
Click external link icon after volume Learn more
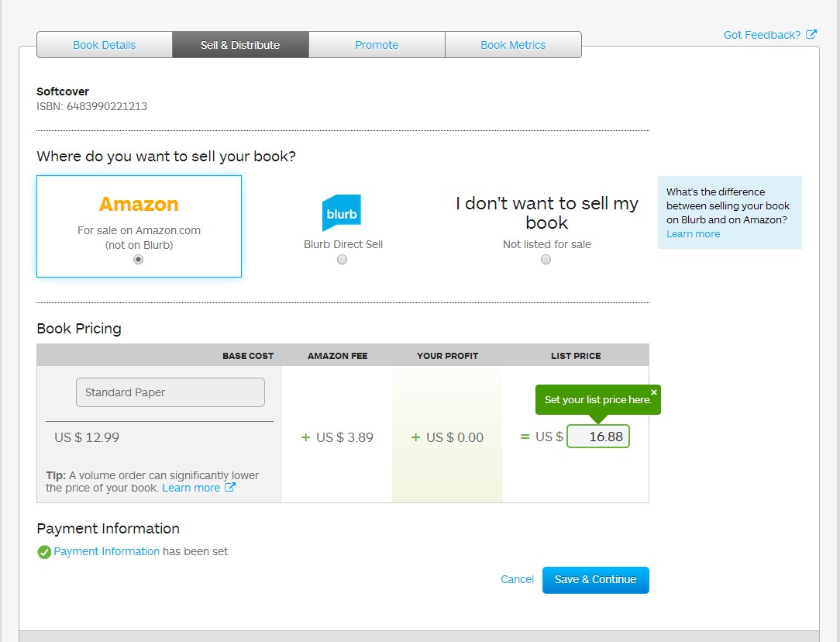point(230,487)
